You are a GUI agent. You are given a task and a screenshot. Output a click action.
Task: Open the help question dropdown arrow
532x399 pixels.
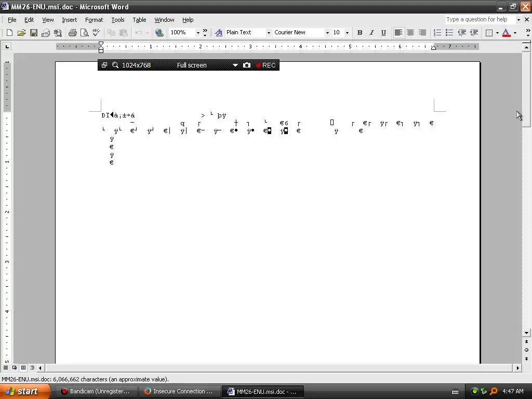[x=518, y=20]
